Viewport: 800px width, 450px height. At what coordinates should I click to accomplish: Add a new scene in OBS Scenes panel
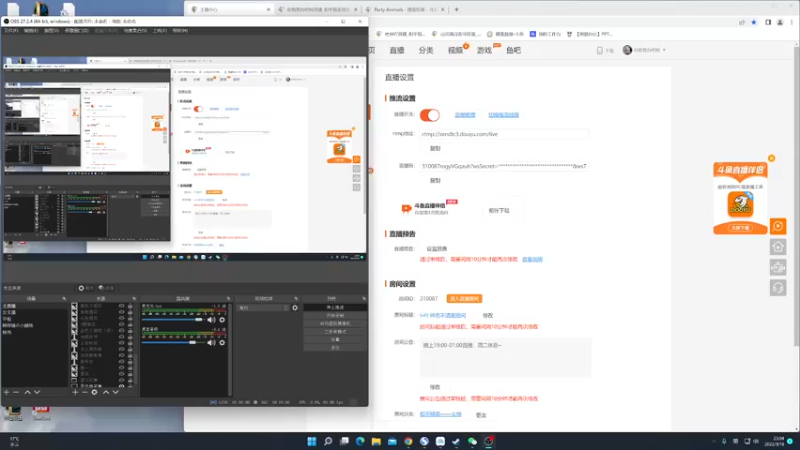7,392
